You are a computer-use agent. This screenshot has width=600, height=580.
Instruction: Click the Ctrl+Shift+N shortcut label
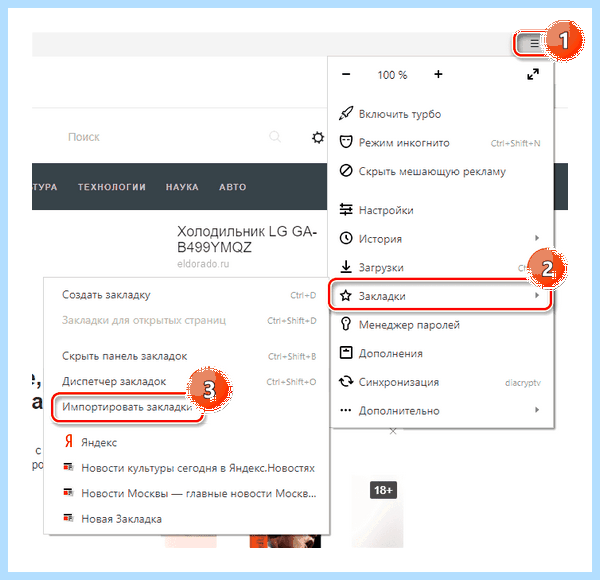tap(515, 143)
